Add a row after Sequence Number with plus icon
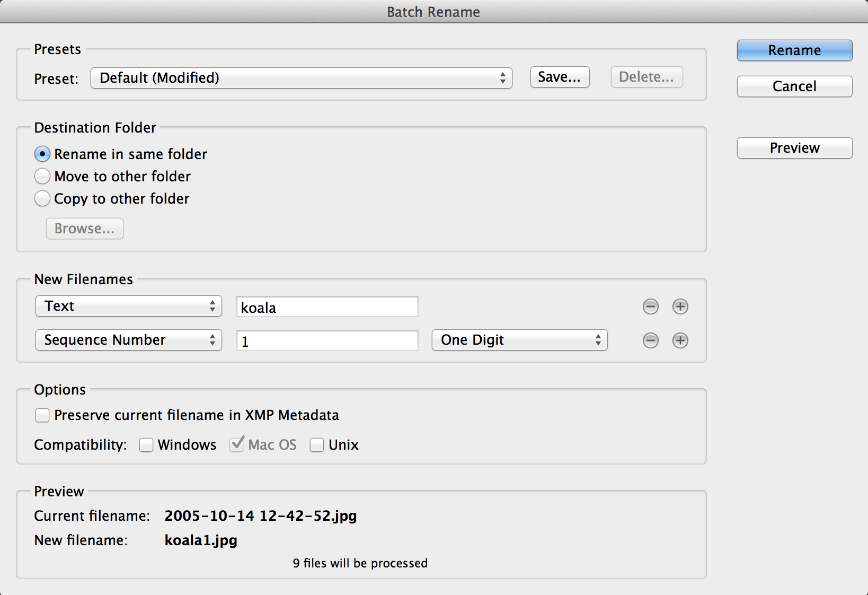 [680, 340]
